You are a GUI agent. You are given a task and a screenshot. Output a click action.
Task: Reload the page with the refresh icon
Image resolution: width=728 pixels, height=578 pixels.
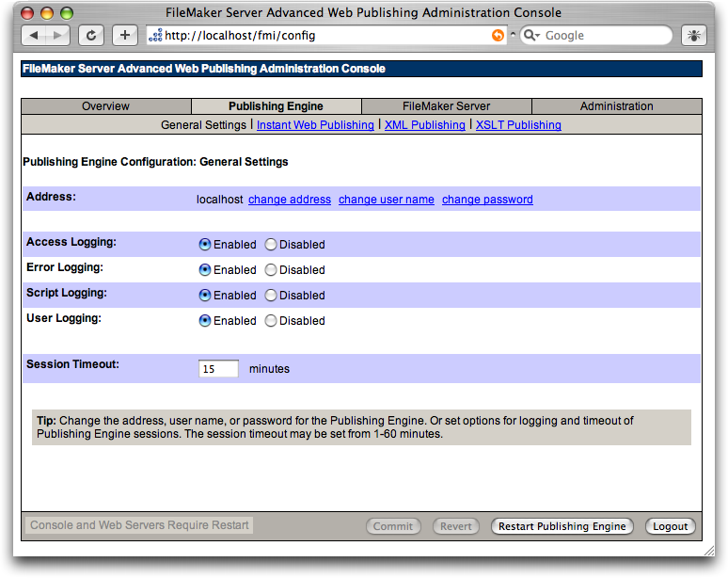[x=91, y=36]
